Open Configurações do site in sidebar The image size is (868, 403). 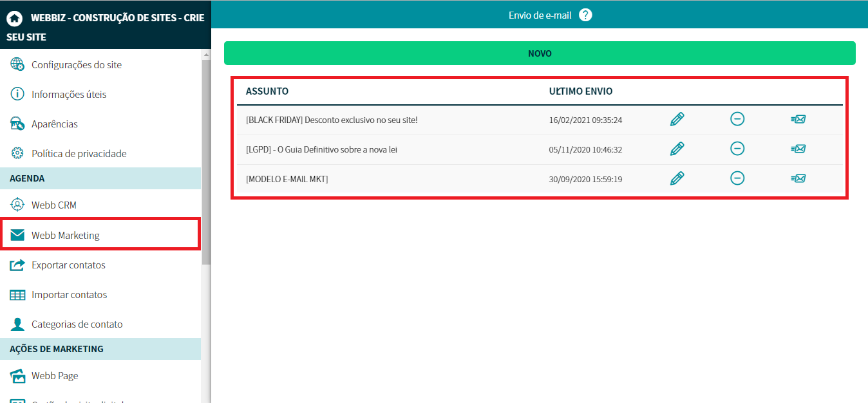point(76,64)
